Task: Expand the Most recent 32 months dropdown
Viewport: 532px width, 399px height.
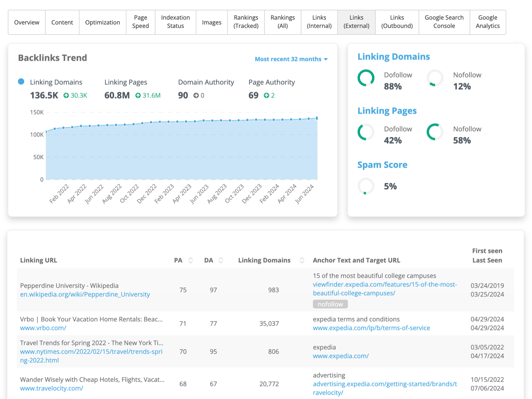Action: point(291,59)
